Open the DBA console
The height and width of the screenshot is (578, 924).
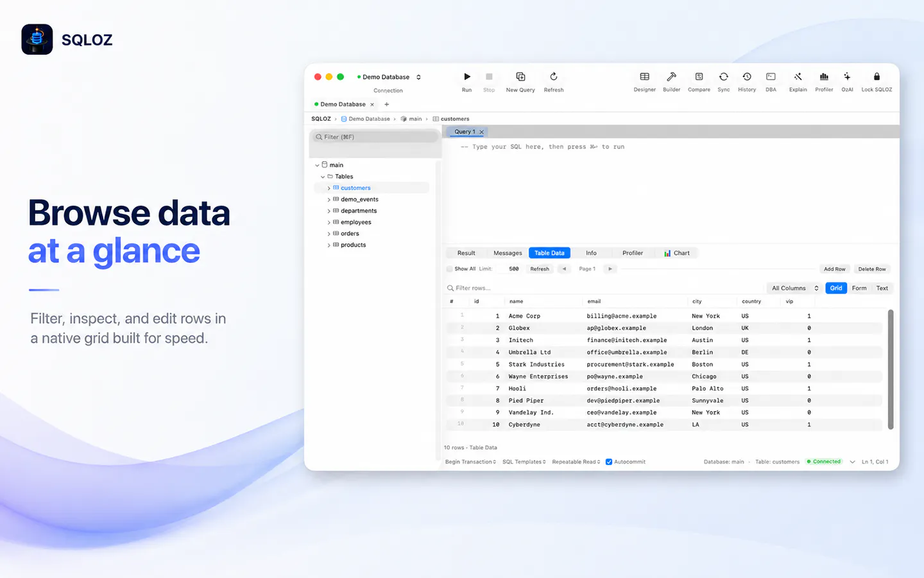click(x=771, y=77)
